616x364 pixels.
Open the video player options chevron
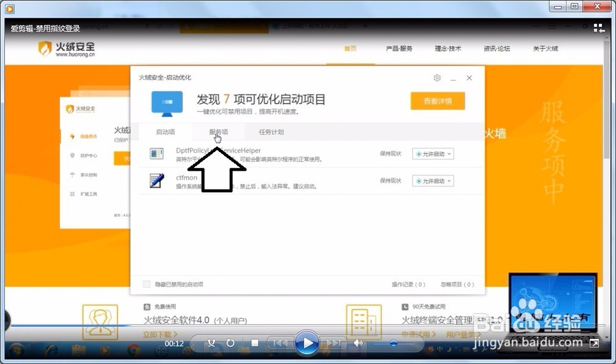click(607, 338)
